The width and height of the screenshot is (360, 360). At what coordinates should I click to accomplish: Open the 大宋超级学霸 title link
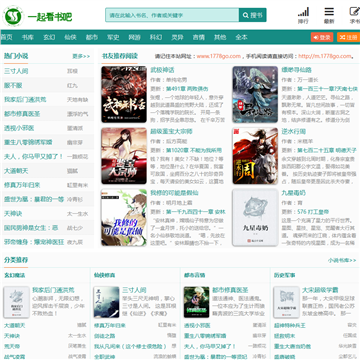pos(320,290)
